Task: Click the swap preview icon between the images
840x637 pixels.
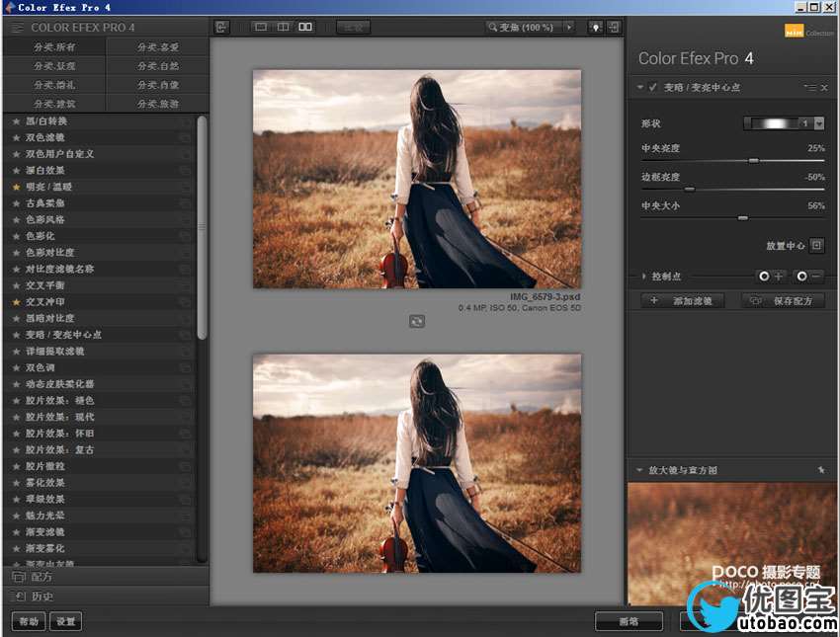Action: point(417,321)
